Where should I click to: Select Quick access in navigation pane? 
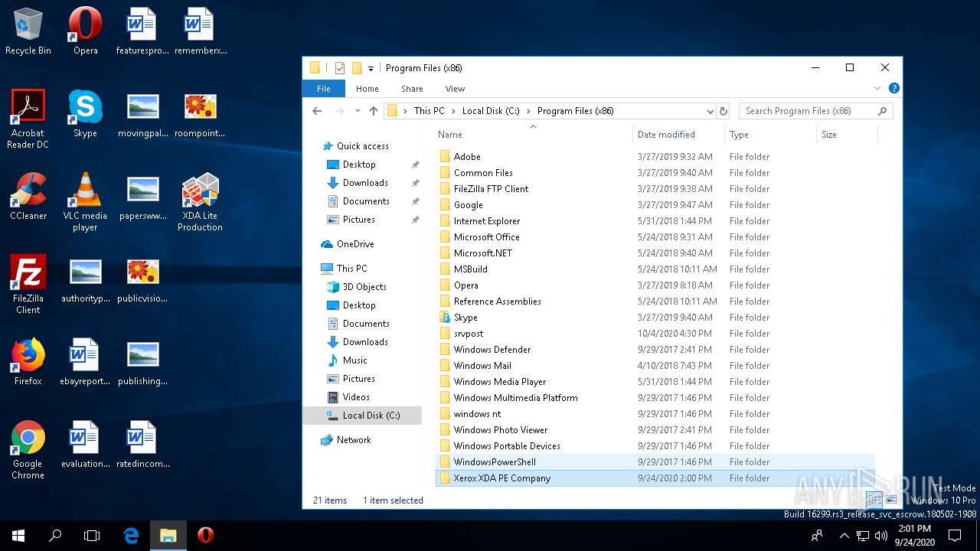click(x=363, y=146)
